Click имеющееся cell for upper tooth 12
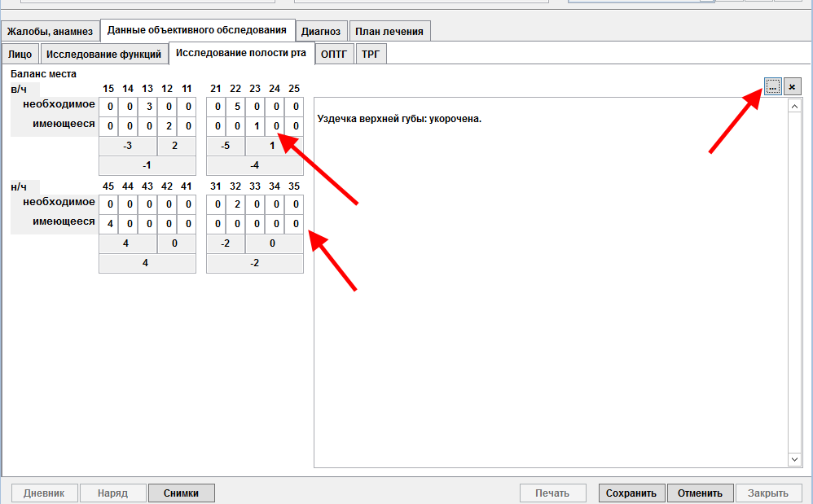The height and width of the screenshot is (504, 813). click(x=167, y=126)
